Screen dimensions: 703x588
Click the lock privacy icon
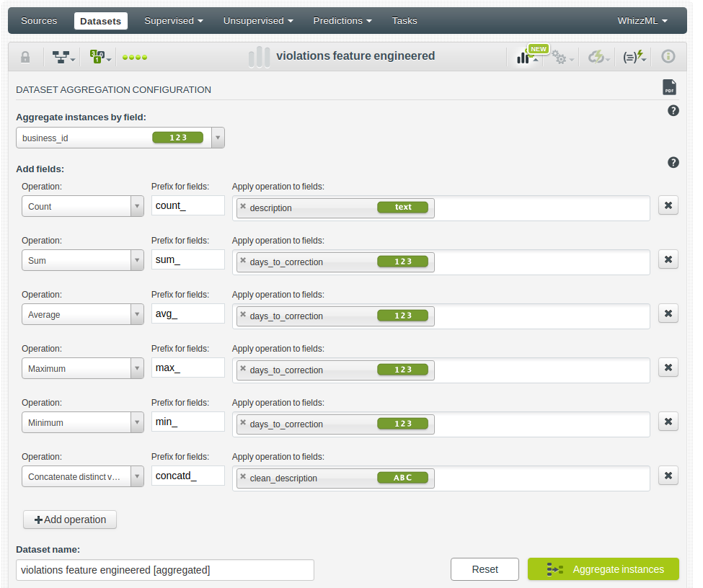coord(25,57)
